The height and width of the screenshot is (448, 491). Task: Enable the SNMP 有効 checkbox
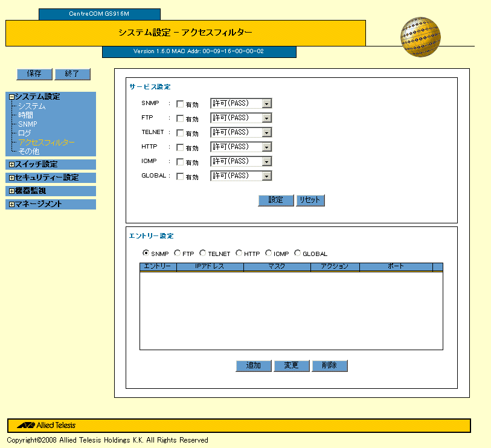180,104
